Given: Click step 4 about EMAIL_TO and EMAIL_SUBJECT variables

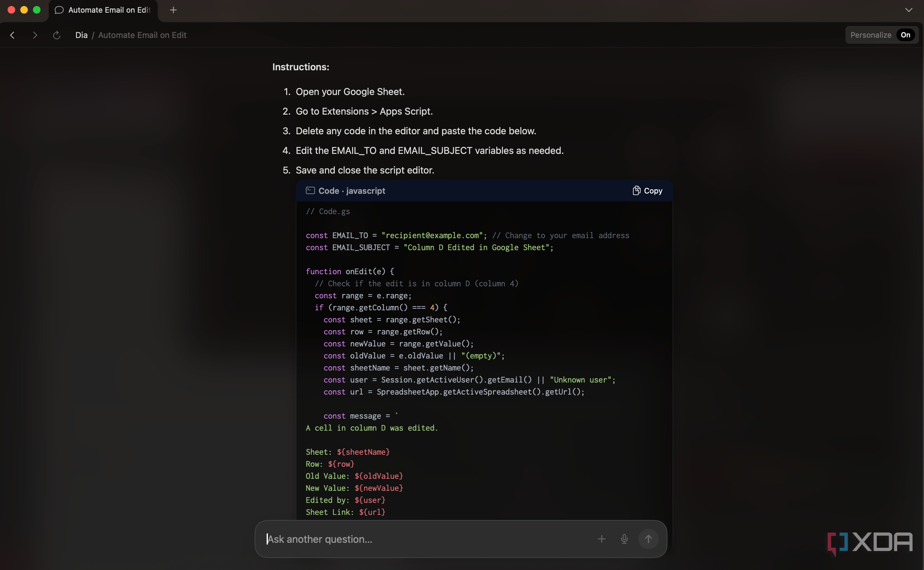Looking at the screenshot, I should point(430,150).
